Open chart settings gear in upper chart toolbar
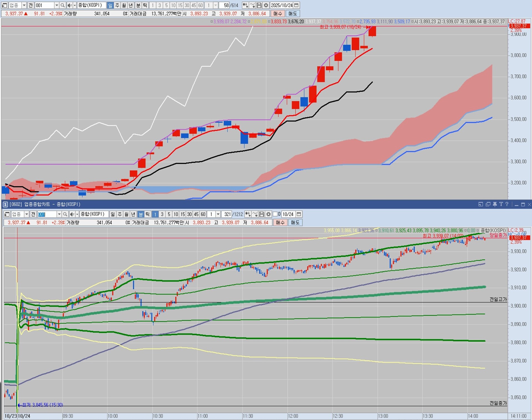The height and width of the screenshot is (420, 532). pyautogui.click(x=266, y=5)
